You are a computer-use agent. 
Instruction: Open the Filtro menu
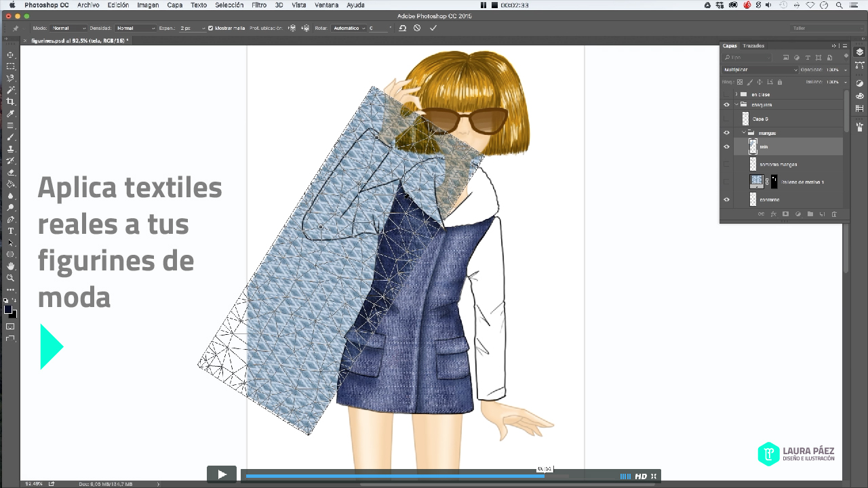258,5
